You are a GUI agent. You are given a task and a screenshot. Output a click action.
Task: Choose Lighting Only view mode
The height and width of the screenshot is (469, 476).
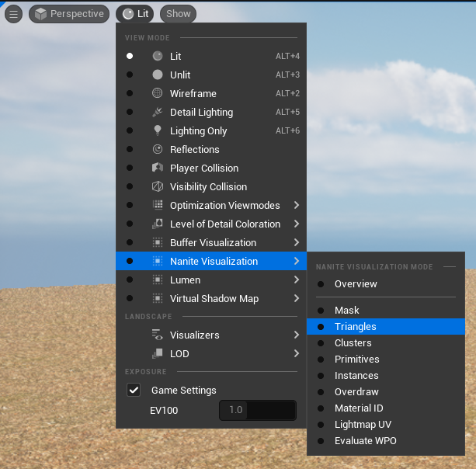[x=211, y=130]
